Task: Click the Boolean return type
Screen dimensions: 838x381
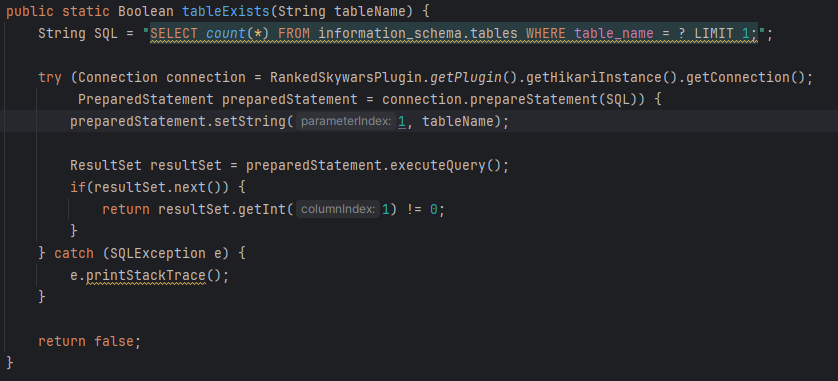Action: (146, 11)
